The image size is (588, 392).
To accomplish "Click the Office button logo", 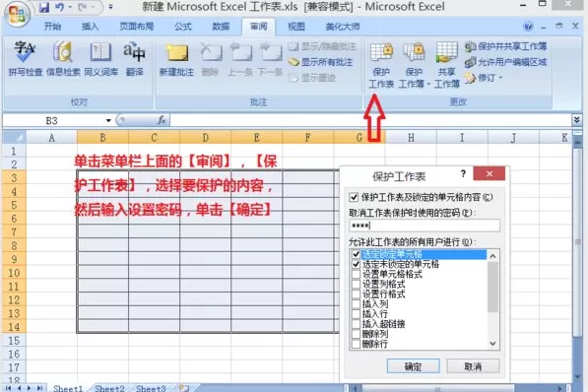I will click(17, 14).
